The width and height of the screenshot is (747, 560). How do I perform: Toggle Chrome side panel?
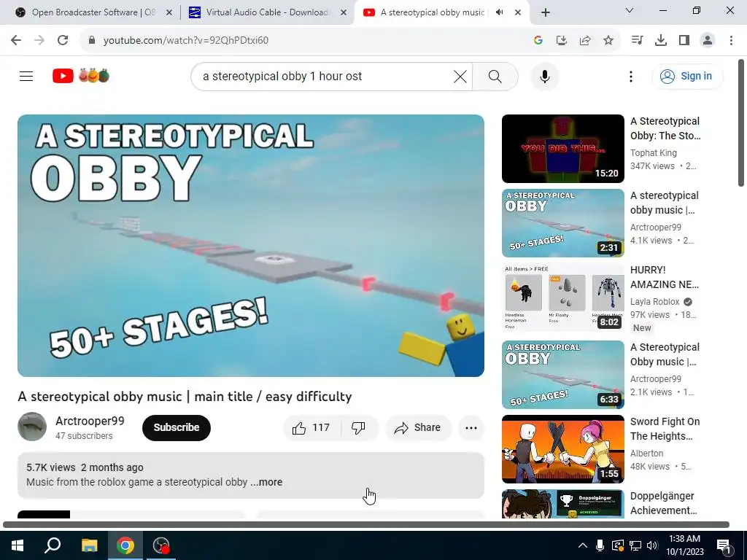pyautogui.click(x=684, y=41)
